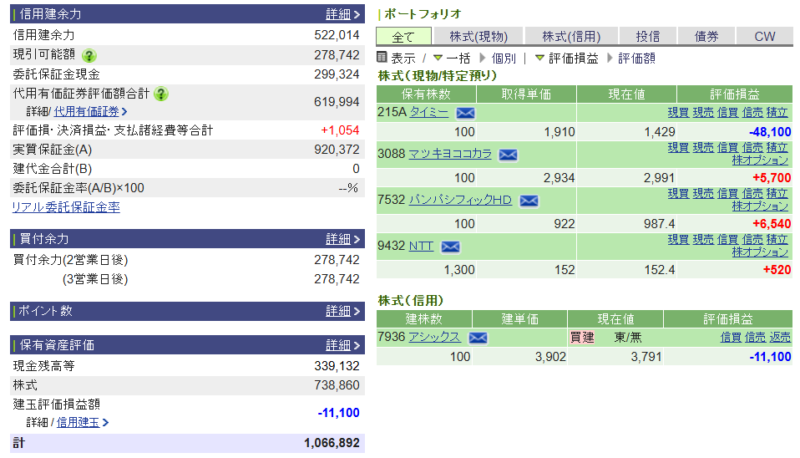Click the 買建 label for アシックス

(x=582, y=338)
